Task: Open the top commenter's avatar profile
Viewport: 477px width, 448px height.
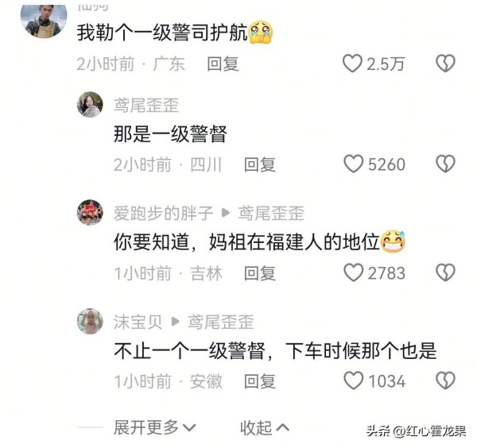Action: [x=44, y=21]
